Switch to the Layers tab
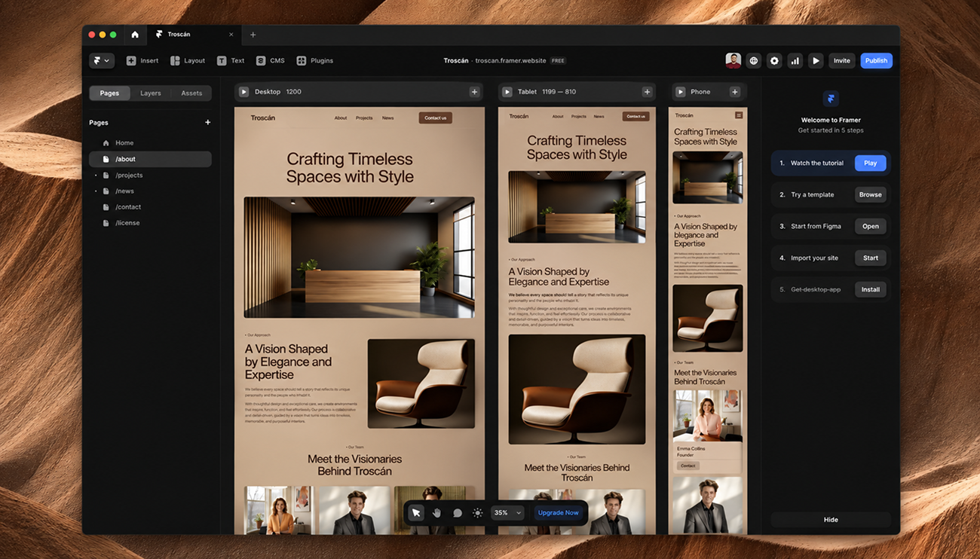The image size is (980, 559). point(151,93)
